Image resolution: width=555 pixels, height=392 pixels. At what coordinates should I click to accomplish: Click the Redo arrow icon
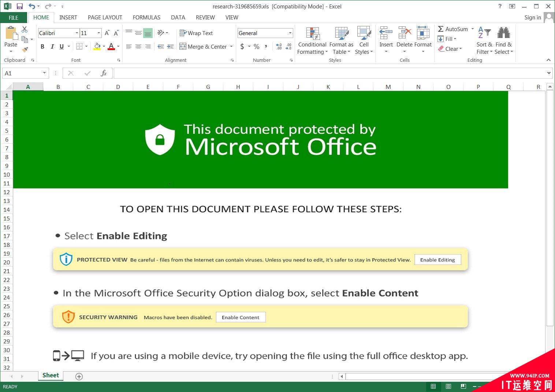[x=48, y=6]
